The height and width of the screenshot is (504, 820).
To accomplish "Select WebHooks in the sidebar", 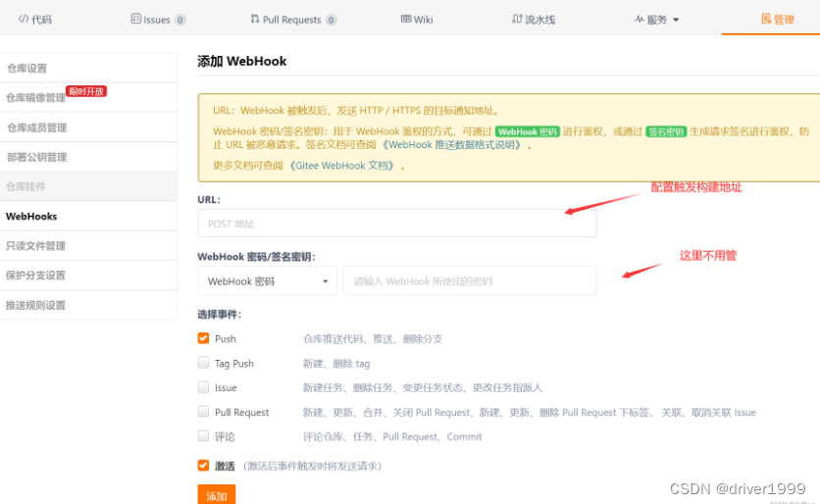I will 88,216.
